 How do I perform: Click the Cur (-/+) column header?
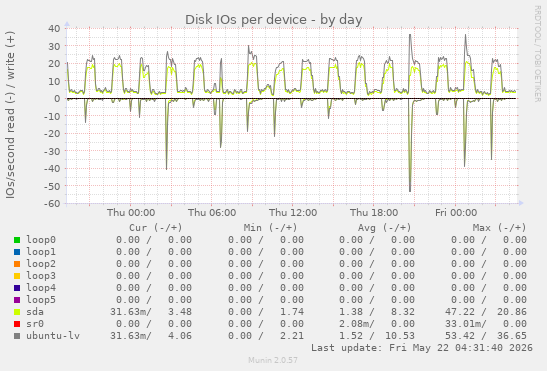click(x=156, y=228)
